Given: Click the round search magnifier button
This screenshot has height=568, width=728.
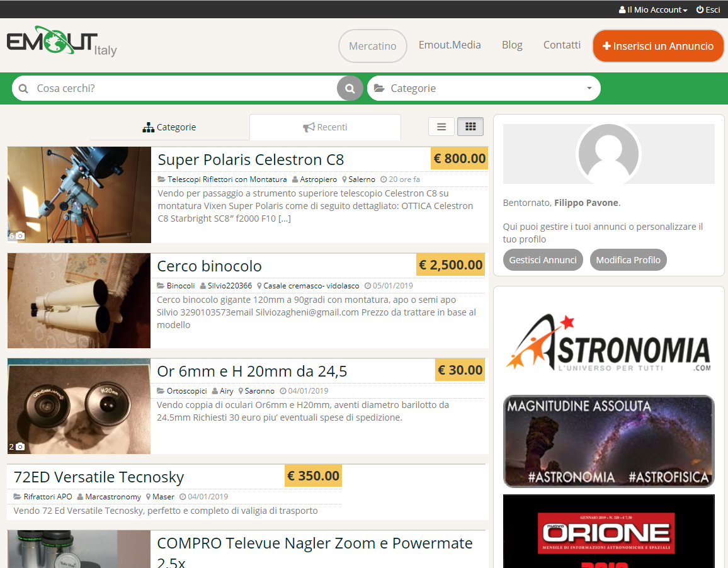Looking at the screenshot, I should (x=350, y=88).
